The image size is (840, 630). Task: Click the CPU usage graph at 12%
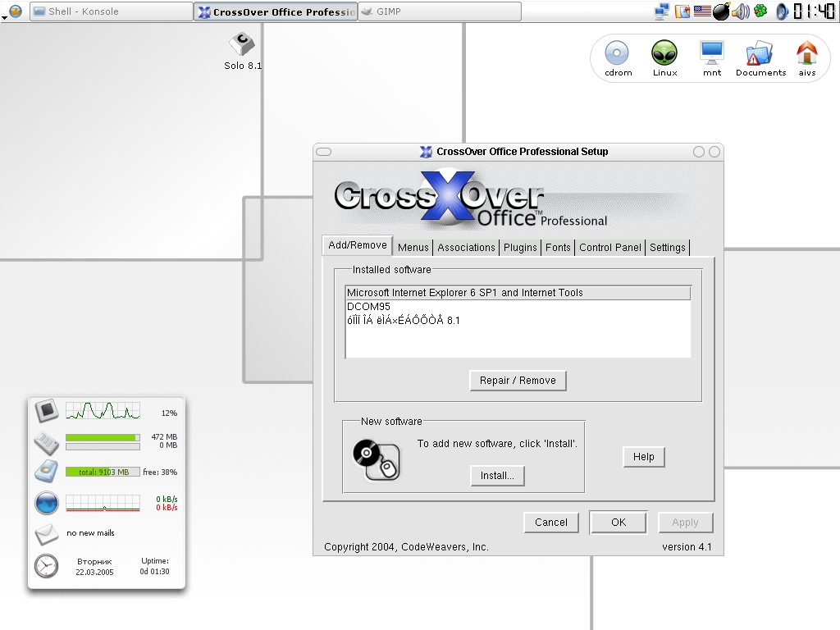103,411
